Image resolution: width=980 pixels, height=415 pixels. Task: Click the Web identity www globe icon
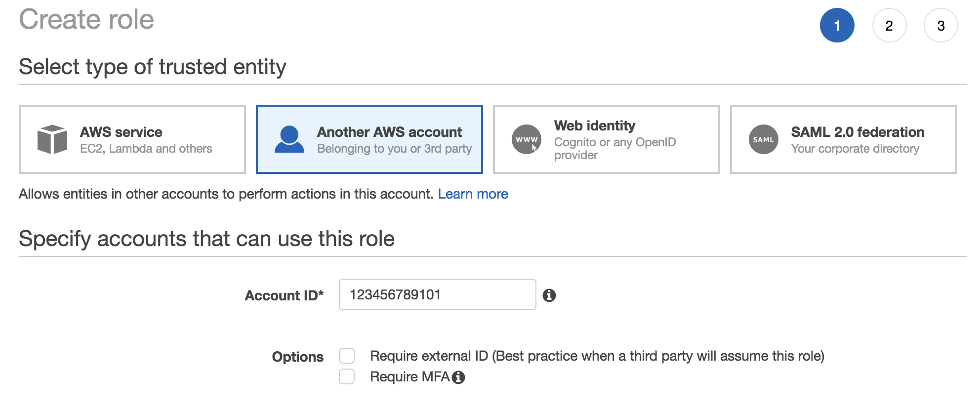click(526, 139)
